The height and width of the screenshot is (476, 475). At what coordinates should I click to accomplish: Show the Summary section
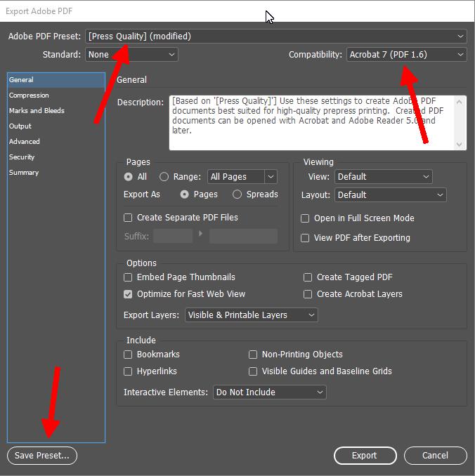(x=24, y=173)
